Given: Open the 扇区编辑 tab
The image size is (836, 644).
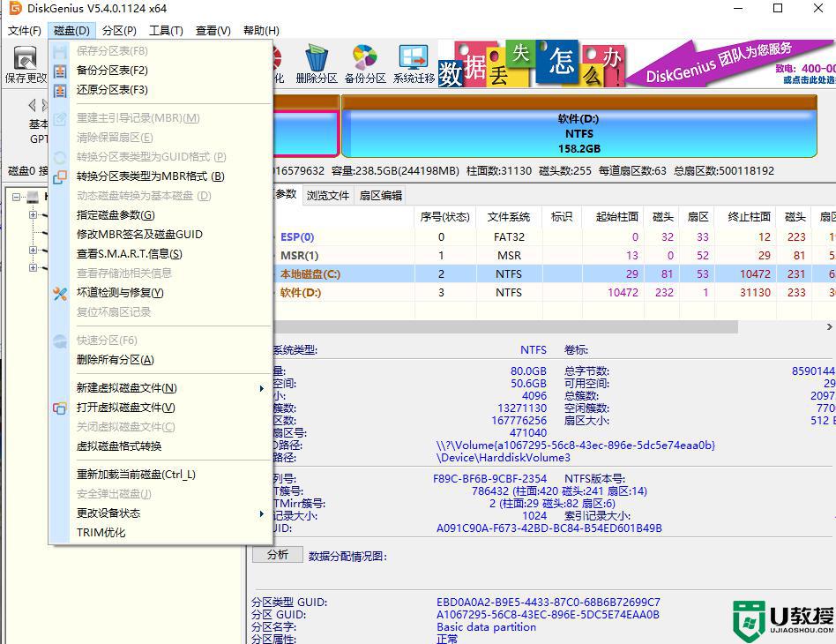Looking at the screenshot, I should pyautogui.click(x=381, y=195).
